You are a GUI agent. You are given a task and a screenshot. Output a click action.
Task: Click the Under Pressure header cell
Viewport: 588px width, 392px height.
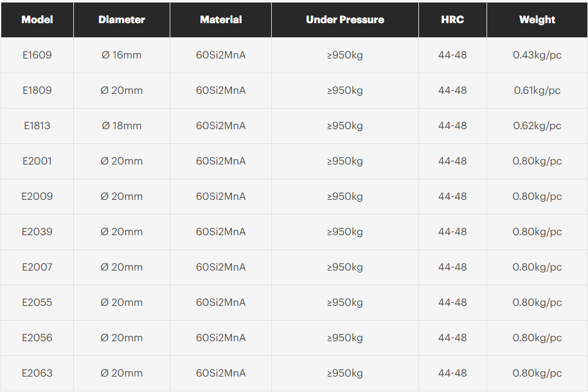(x=345, y=19)
